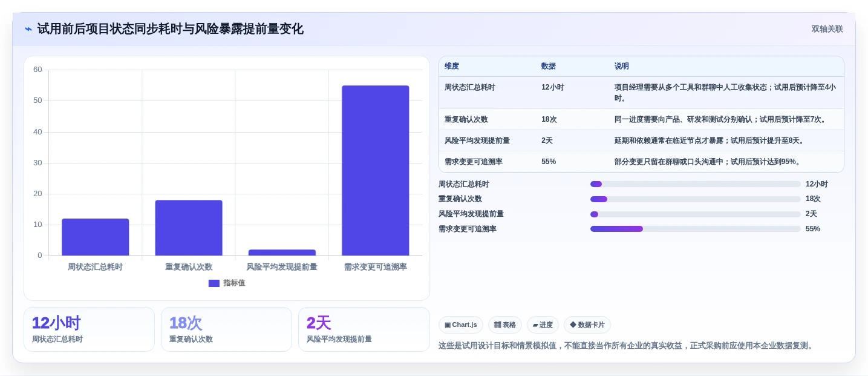Viewport: 868px width, 376px height.
Task: Click the description mentioning 试用后预计达到95%
Action: pyautogui.click(x=709, y=162)
